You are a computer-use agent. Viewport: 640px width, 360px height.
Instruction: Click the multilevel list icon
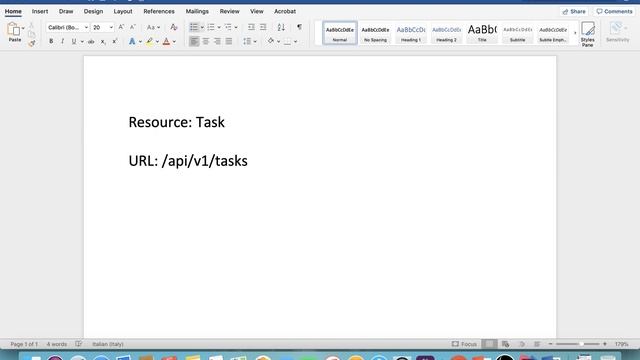(x=228, y=27)
